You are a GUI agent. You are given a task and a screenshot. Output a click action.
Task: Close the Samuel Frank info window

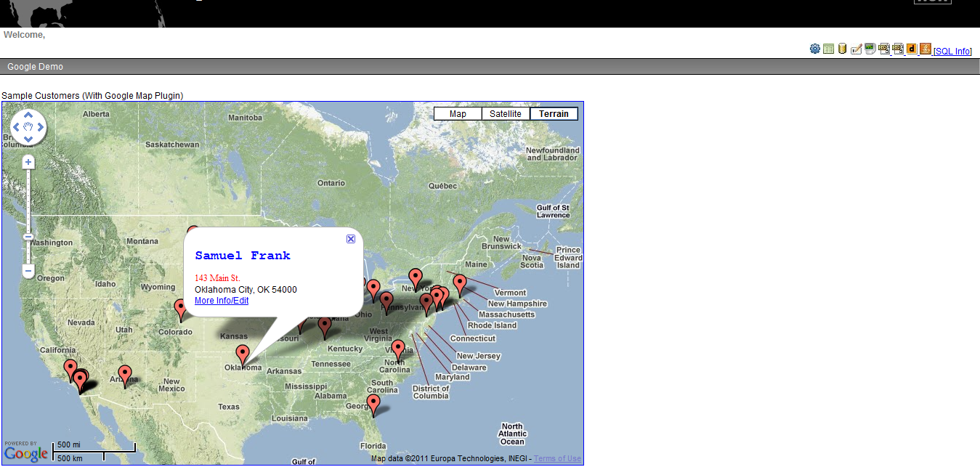click(351, 238)
